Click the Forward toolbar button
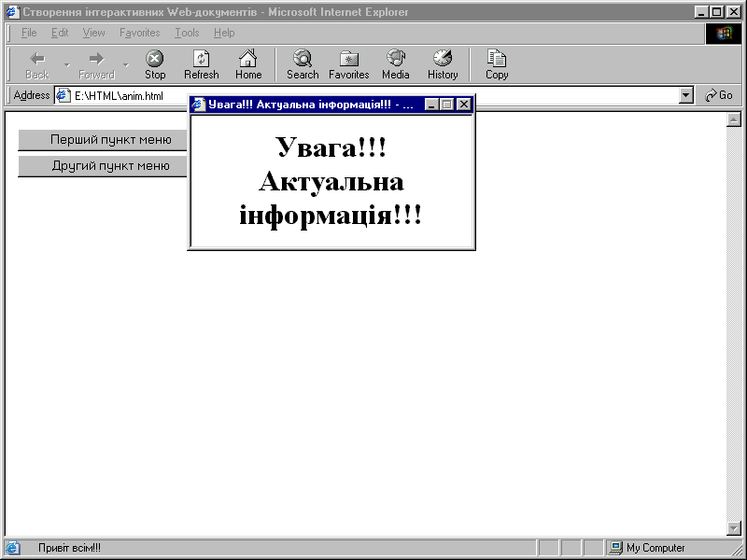Image resolution: width=747 pixels, height=560 pixels. tap(97, 65)
